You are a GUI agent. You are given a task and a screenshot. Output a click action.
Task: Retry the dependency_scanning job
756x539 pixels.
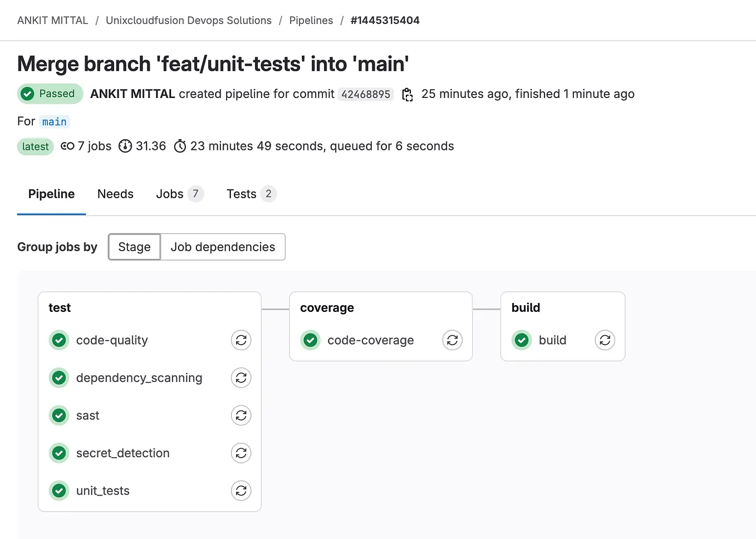coord(241,378)
